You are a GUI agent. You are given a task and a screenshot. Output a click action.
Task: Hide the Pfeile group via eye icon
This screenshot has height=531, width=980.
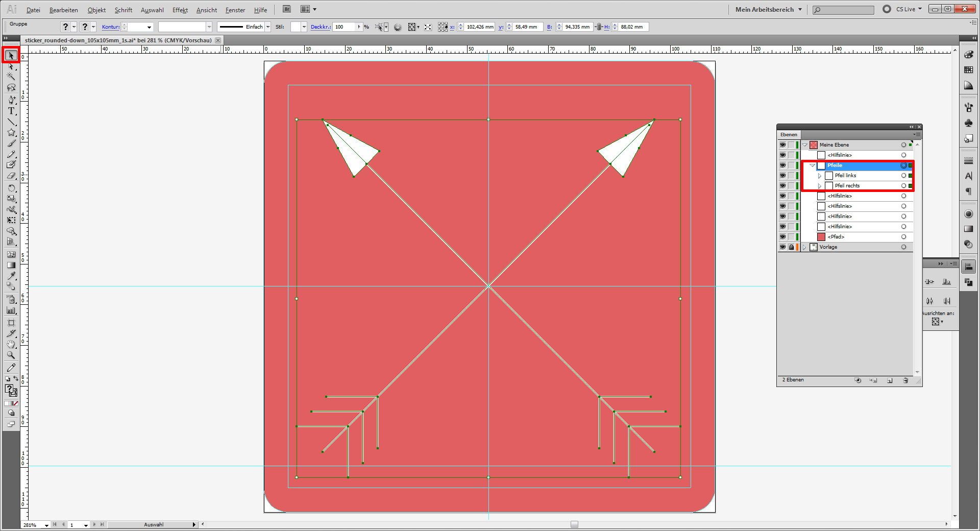click(x=782, y=165)
